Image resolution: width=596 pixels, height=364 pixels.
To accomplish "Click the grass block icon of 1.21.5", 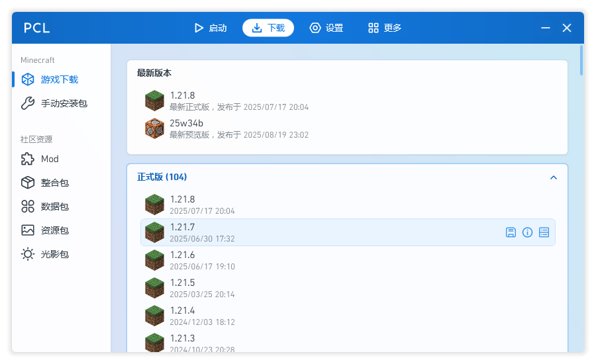I will pos(154,288).
